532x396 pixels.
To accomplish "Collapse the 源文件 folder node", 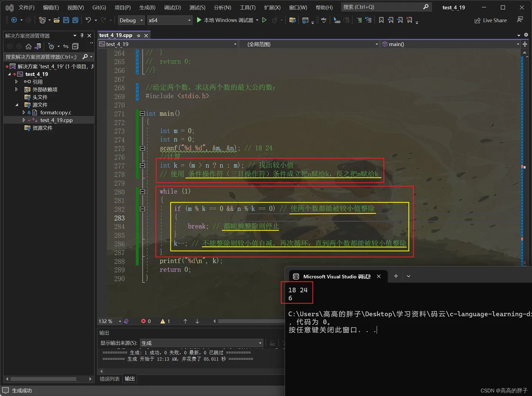I will pyautogui.click(x=16, y=105).
